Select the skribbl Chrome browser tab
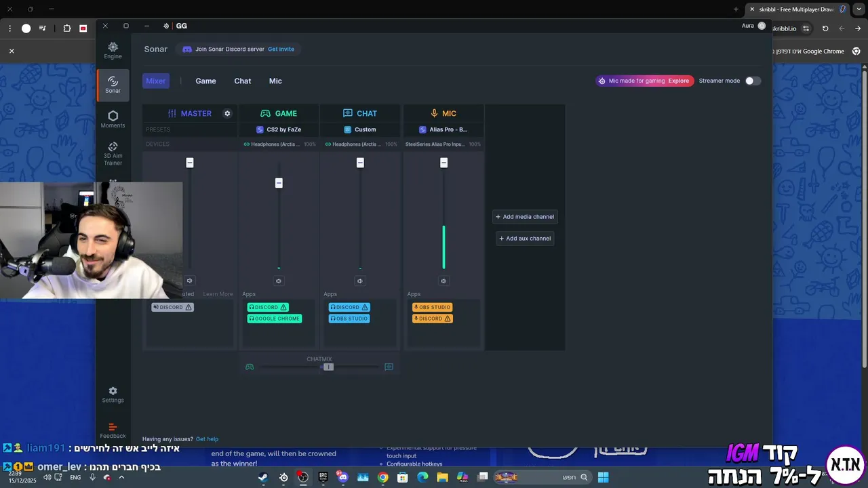 pyautogui.click(x=798, y=9)
